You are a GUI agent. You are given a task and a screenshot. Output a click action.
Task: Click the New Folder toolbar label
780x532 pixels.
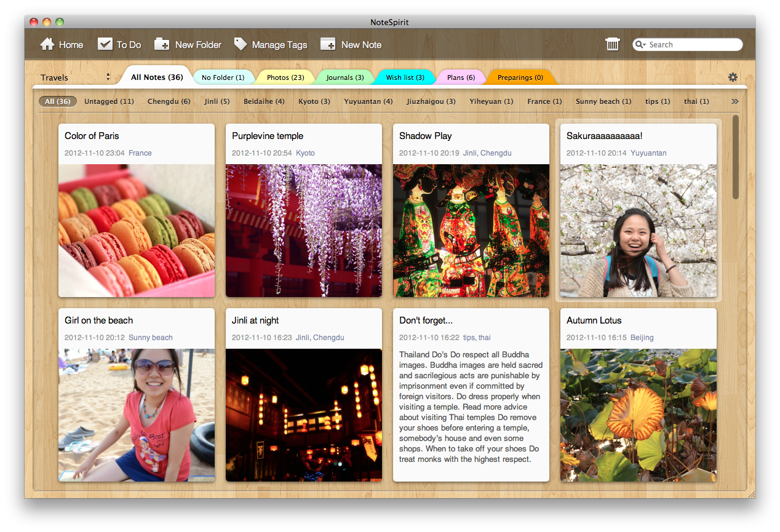(x=198, y=45)
